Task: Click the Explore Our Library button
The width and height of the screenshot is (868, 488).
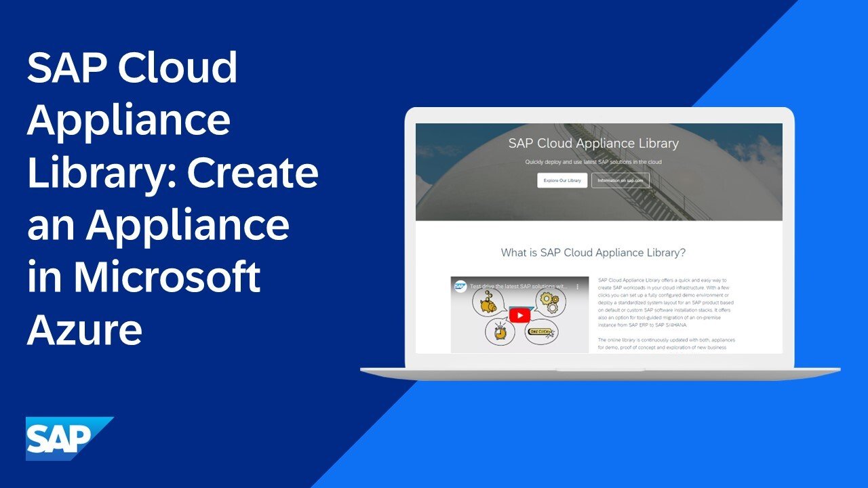Action: [562, 180]
